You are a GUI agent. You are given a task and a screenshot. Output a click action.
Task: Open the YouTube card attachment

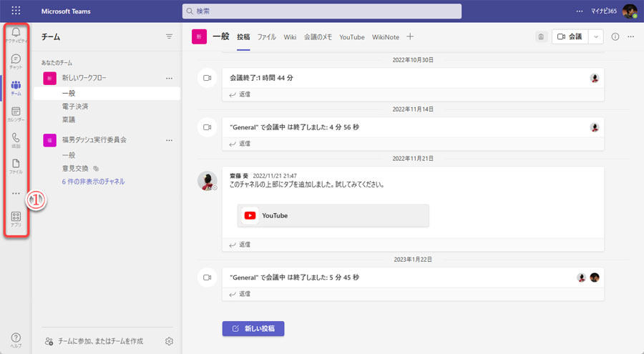pos(333,215)
